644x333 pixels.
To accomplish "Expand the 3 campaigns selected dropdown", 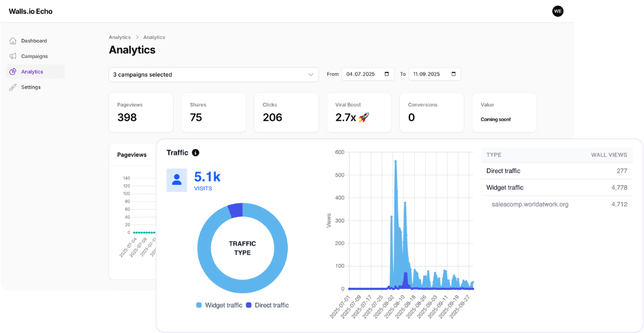I will (214, 74).
